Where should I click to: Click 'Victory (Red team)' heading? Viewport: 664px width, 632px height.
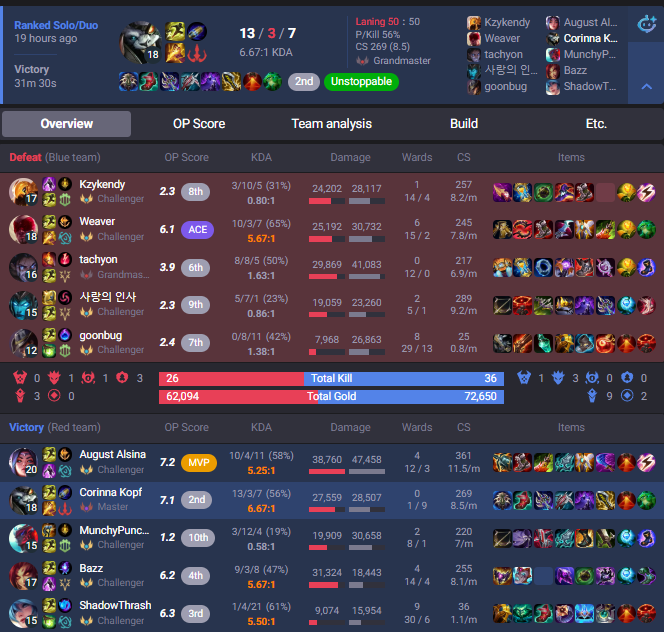(55, 427)
